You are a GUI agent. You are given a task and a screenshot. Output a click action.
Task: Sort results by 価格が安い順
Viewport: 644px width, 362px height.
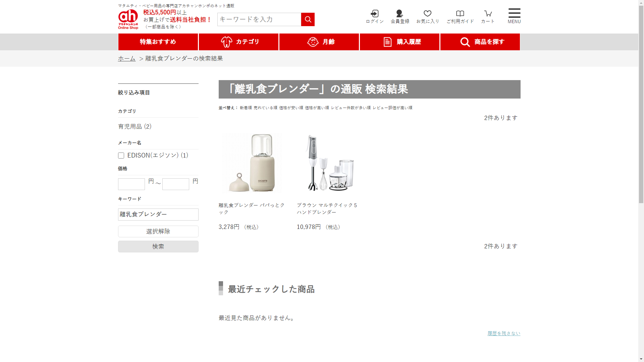coord(291,108)
